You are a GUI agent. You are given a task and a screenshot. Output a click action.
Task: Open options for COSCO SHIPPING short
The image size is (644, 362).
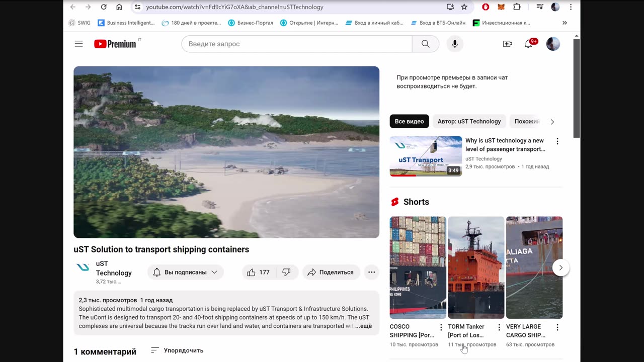(x=441, y=327)
